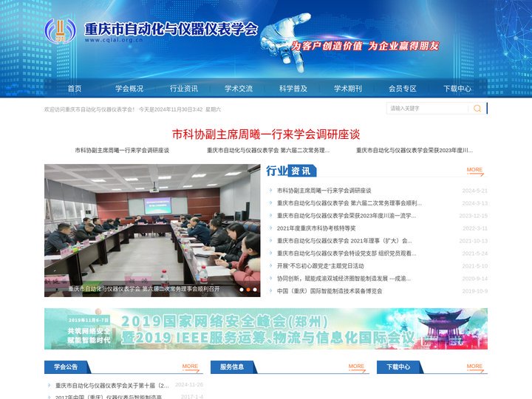The height and width of the screenshot is (399, 532).
Task: Click arrow bullet beside 2021年度重庆市科协考核特等奖
Action: pyautogui.click(x=270, y=228)
